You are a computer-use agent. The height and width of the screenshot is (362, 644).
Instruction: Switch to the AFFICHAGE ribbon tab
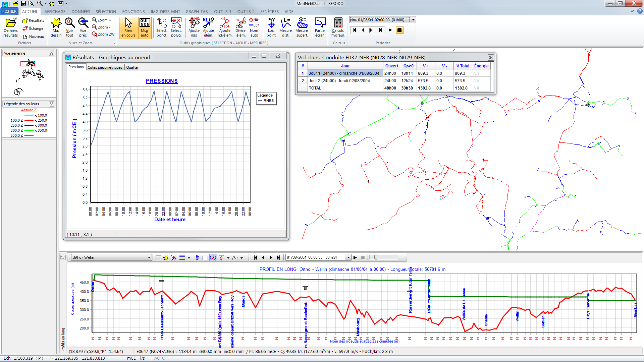55,11
